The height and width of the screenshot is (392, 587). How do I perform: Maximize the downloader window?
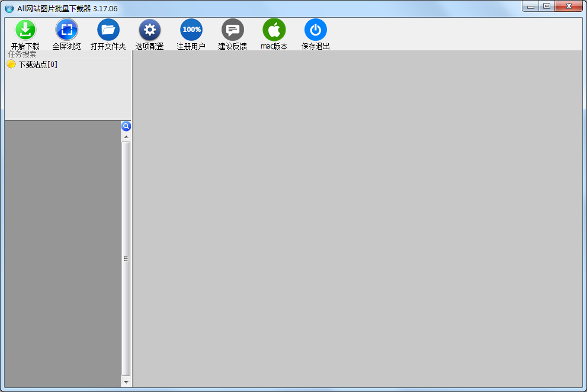[x=546, y=7]
